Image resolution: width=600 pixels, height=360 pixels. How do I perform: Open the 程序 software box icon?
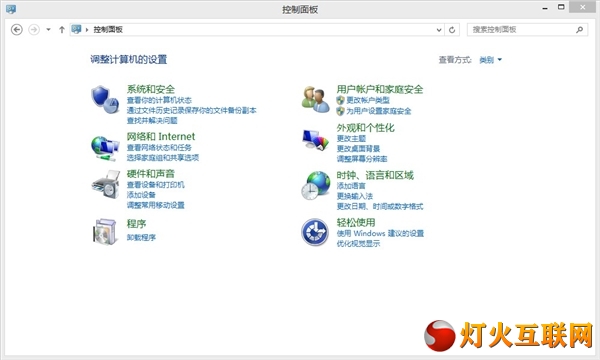point(105,231)
